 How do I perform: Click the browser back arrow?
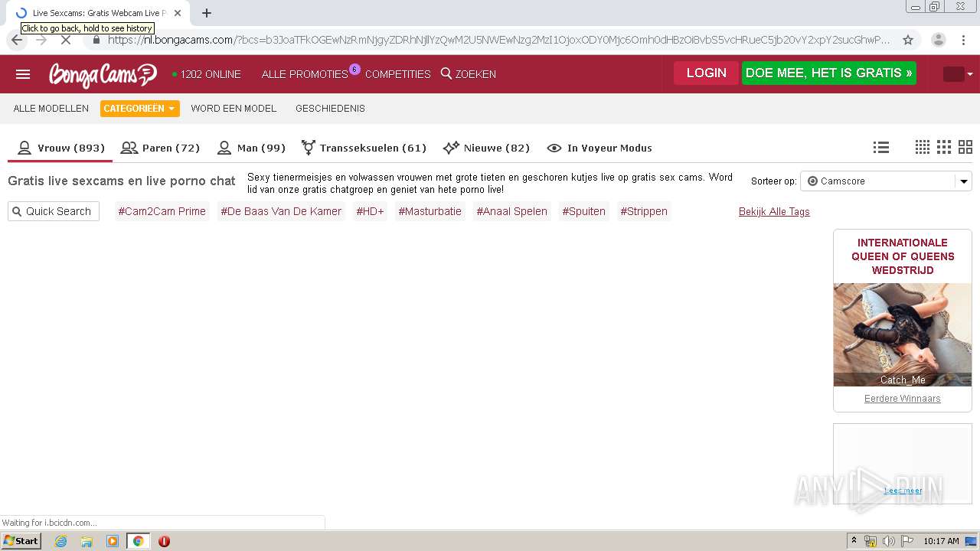point(17,40)
